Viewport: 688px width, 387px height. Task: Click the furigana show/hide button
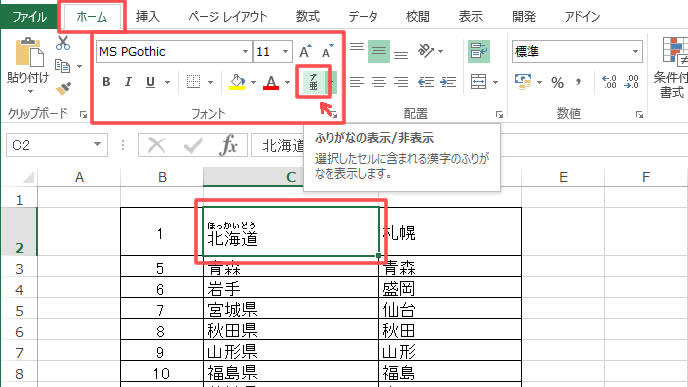[x=313, y=82]
